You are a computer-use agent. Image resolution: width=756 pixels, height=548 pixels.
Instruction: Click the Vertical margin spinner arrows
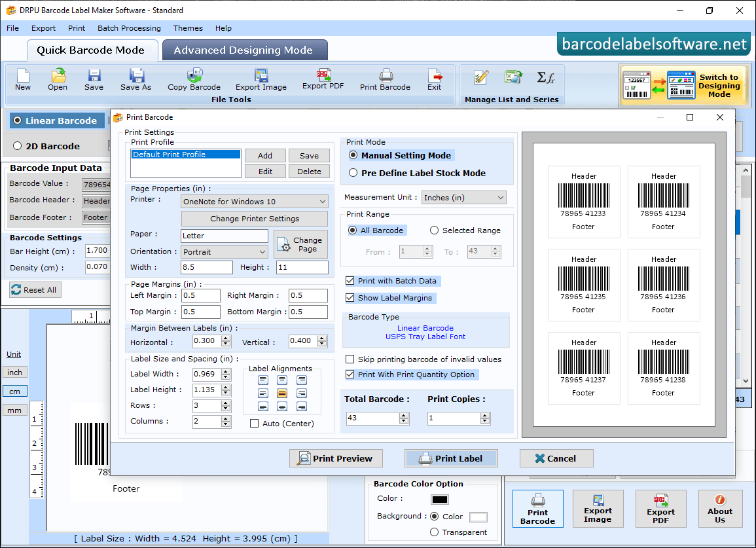coord(322,341)
